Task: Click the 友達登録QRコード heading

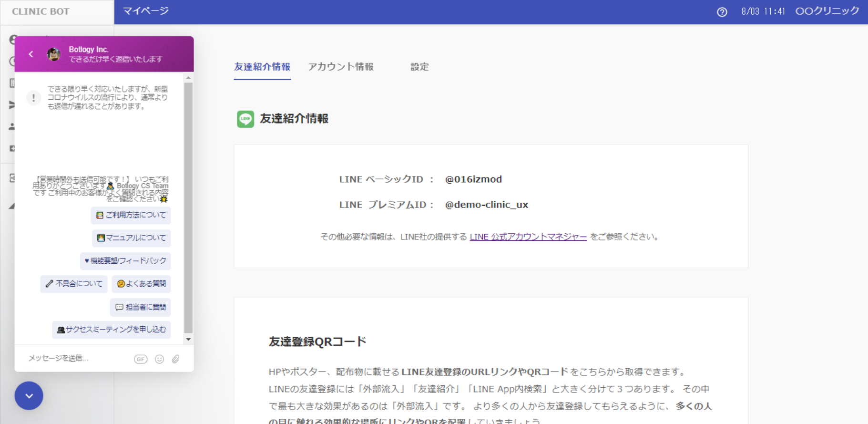Action: [x=317, y=341]
